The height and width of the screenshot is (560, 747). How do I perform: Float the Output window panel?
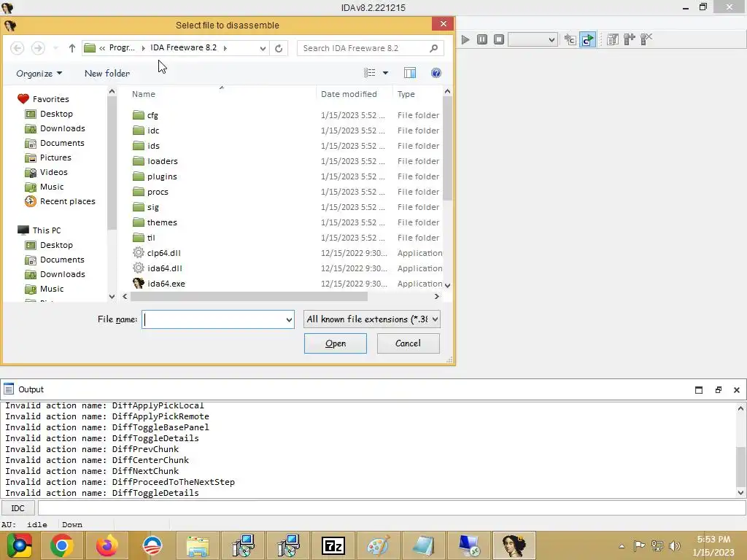[x=719, y=390]
